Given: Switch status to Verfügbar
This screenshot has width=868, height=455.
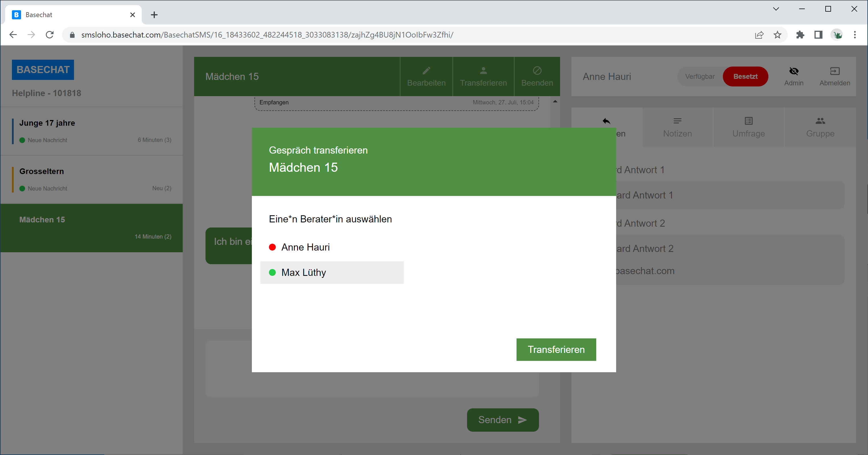Looking at the screenshot, I should coord(700,76).
